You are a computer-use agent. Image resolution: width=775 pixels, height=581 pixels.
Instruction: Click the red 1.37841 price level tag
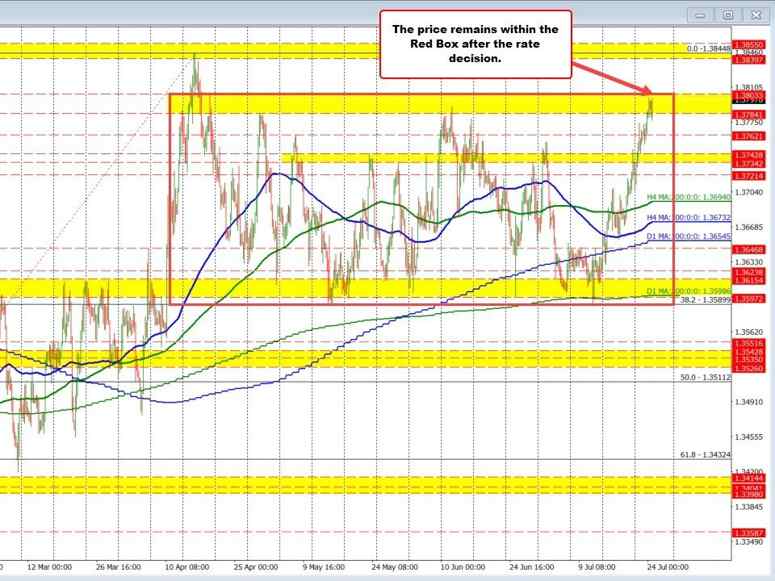point(749,115)
